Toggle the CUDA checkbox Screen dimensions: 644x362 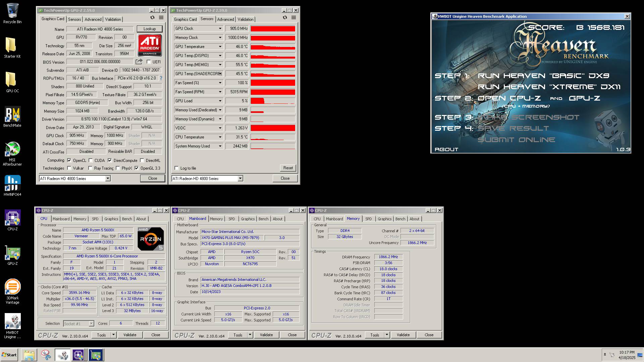[91, 161]
